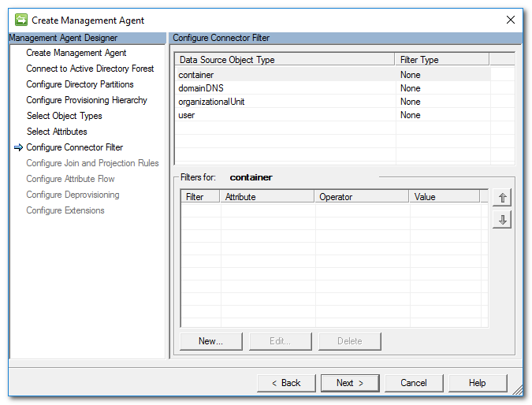The image size is (532, 405).
Task: Click Filter Type None for organizationalUnit
Action: pyautogui.click(x=410, y=102)
